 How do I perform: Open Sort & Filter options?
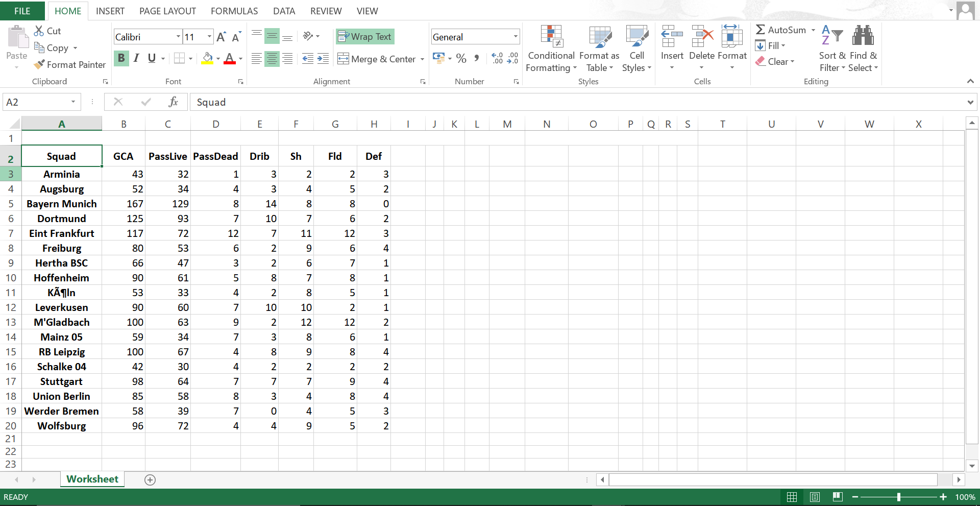point(832,49)
